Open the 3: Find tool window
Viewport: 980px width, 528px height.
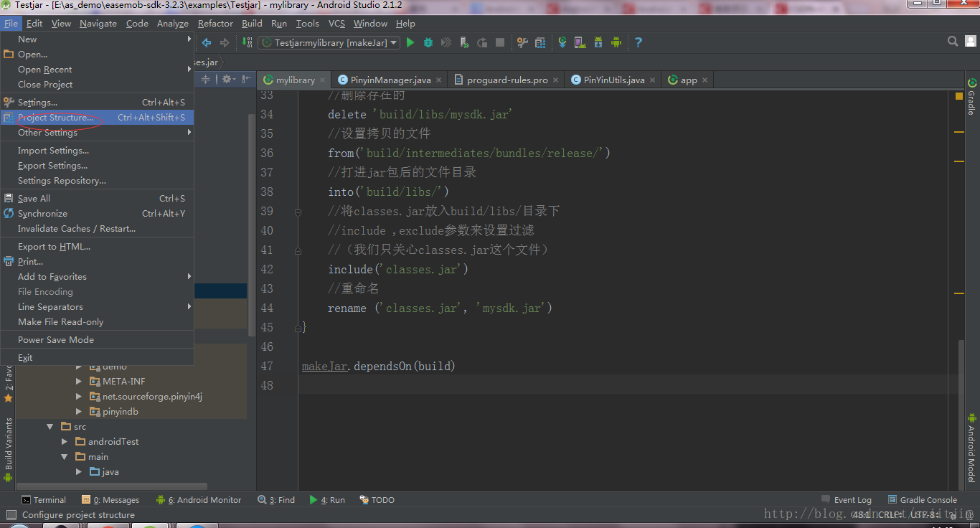click(x=275, y=500)
